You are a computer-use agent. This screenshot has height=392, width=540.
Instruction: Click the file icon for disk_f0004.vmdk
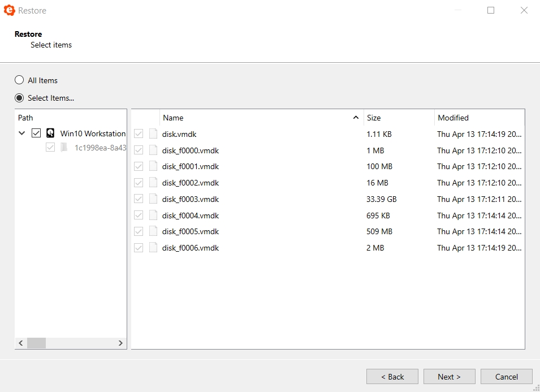[153, 216]
